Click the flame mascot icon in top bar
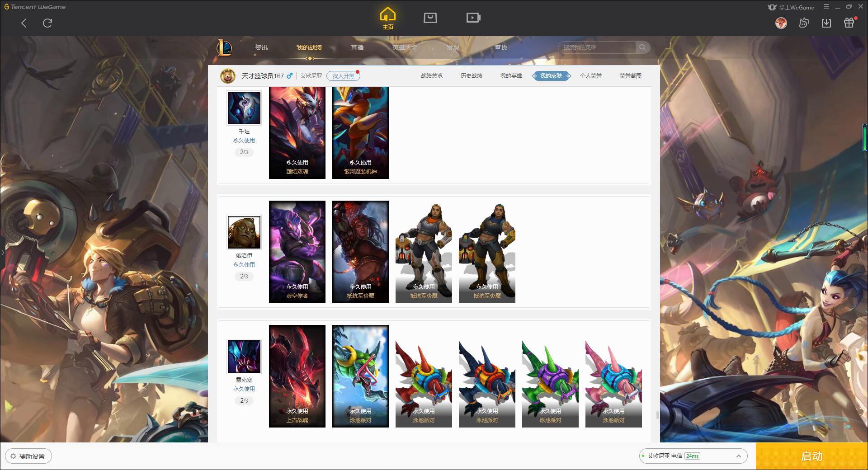 pyautogui.click(x=804, y=23)
